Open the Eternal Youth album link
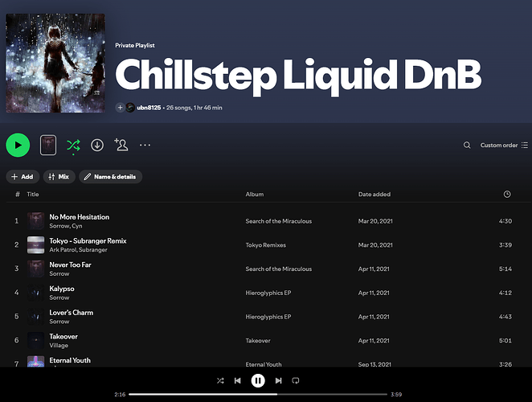 point(264,364)
